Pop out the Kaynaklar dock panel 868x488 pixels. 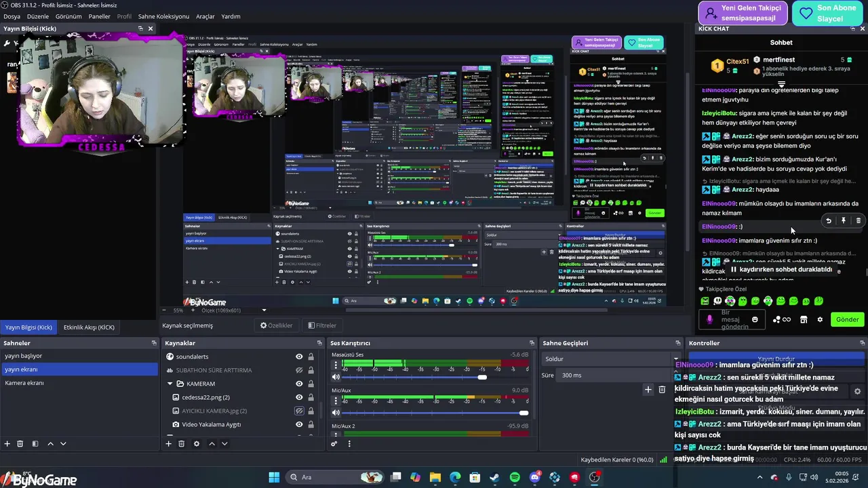coord(318,343)
